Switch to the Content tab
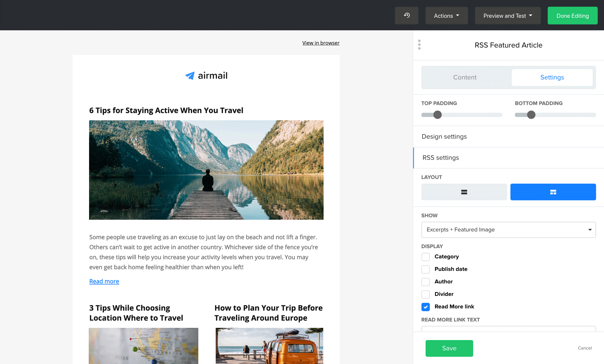 pyautogui.click(x=465, y=77)
